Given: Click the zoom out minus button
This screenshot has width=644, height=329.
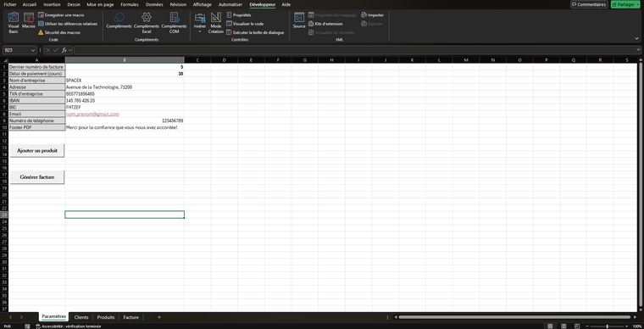Looking at the screenshot, I should pos(586,326).
